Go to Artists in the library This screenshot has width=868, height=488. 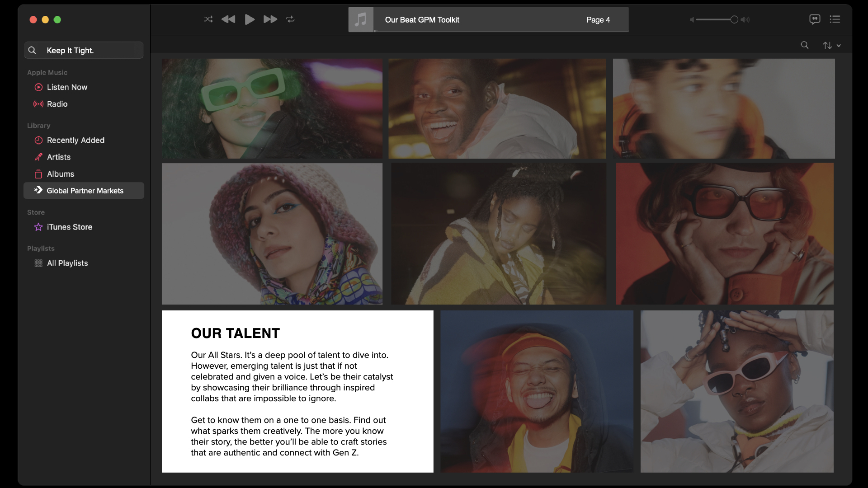pyautogui.click(x=59, y=157)
